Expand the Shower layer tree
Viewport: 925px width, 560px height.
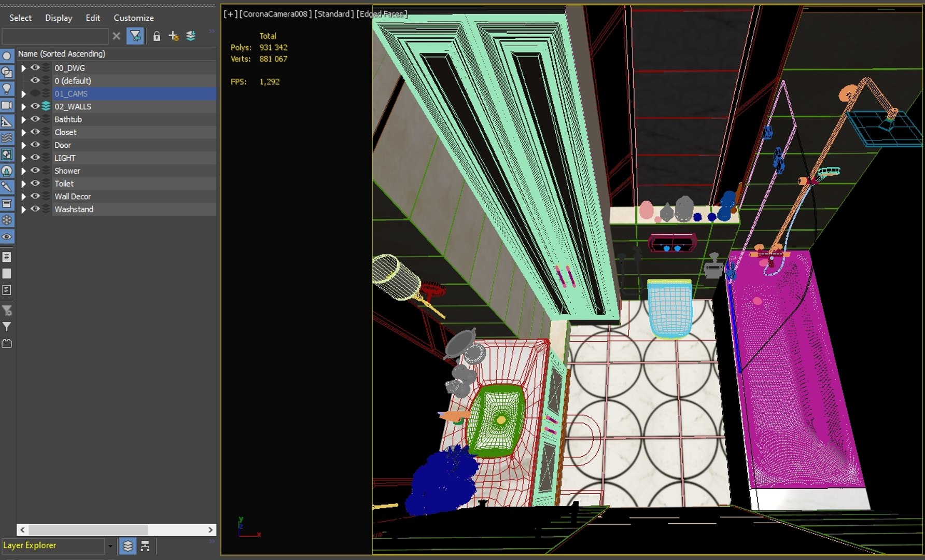point(23,171)
